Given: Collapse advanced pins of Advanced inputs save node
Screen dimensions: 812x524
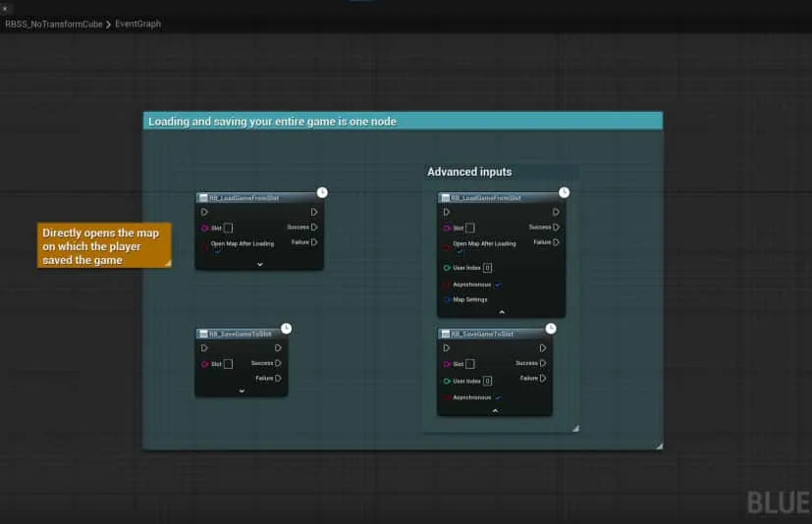Looking at the screenshot, I should [495, 410].
